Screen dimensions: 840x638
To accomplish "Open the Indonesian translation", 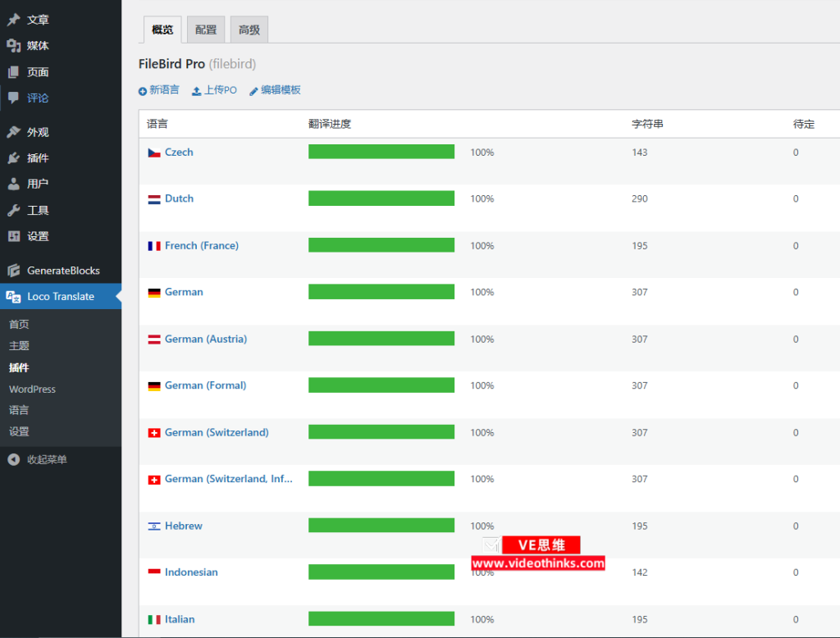I will pos(191,572).
